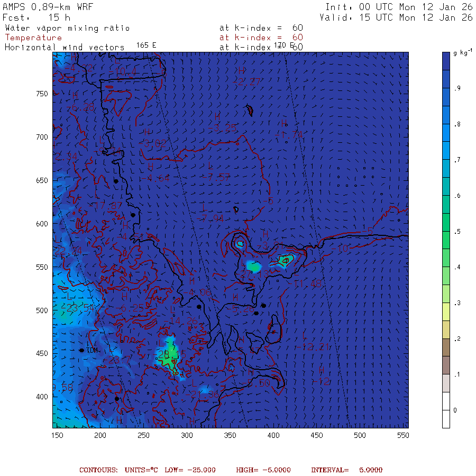
Task: Click the "LOW= -25.000" footer text
Action: [190, 470]
